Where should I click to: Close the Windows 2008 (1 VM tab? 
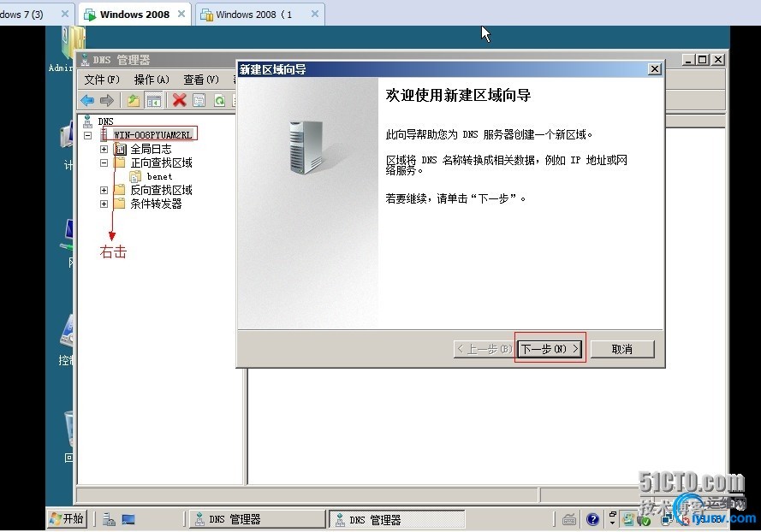coord(315,14)
